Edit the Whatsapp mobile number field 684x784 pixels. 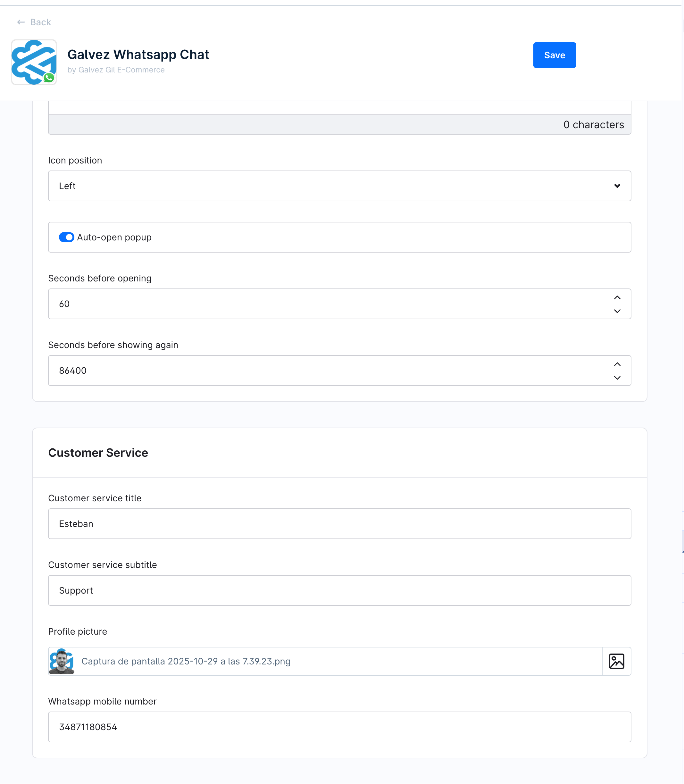(339, 727)
